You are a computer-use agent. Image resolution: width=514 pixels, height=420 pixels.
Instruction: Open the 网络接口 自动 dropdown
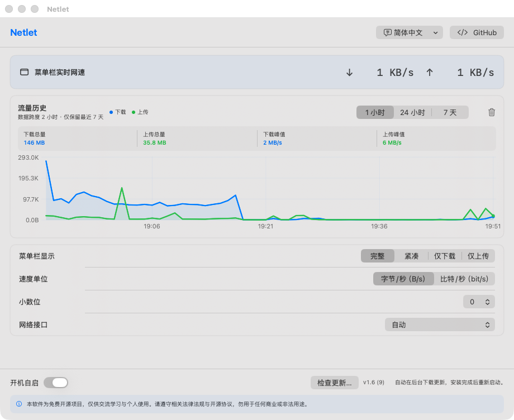coord(440,324)
